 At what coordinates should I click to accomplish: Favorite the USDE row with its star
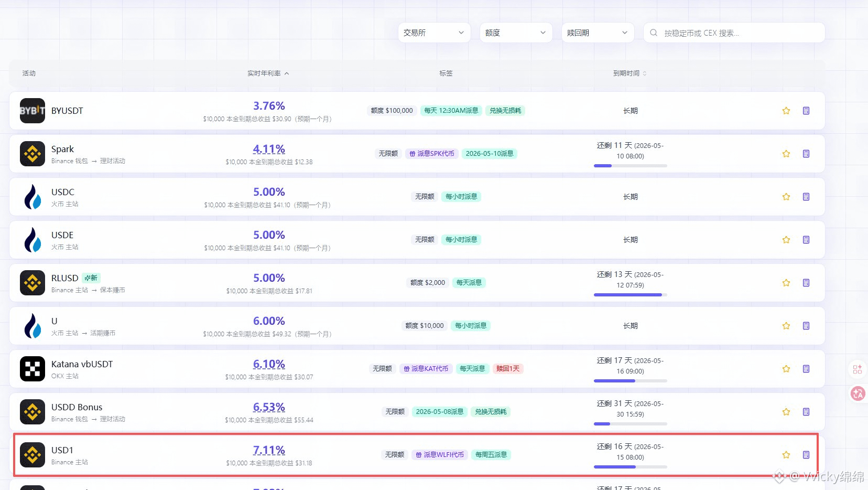tap(786, 240)
